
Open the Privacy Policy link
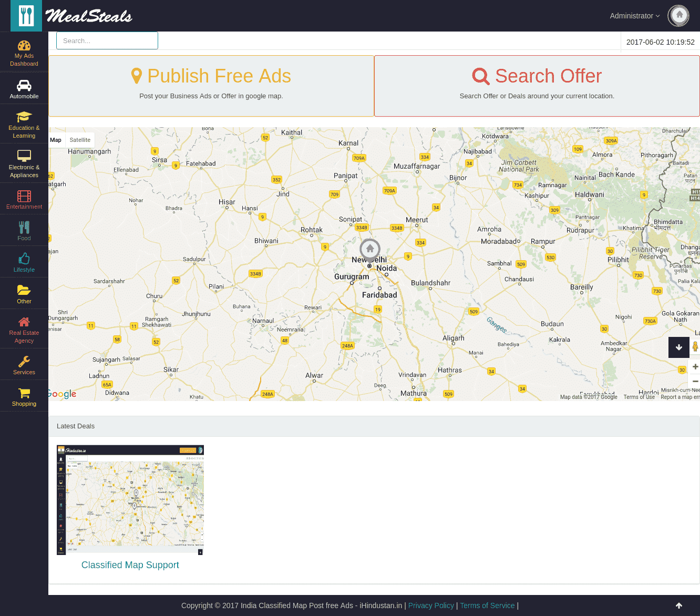[x=431, y=605]
